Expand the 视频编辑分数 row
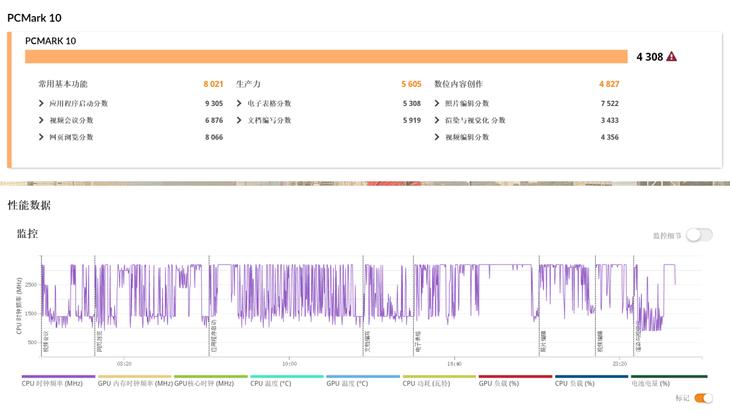Viewport: 730px width, 415px height. pyautogui.click(x=462, y=137)
